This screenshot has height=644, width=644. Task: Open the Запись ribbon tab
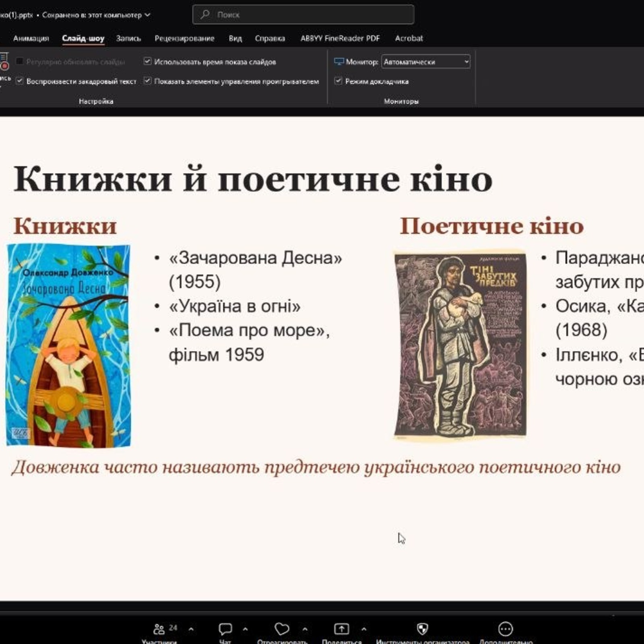click(128, 38)
